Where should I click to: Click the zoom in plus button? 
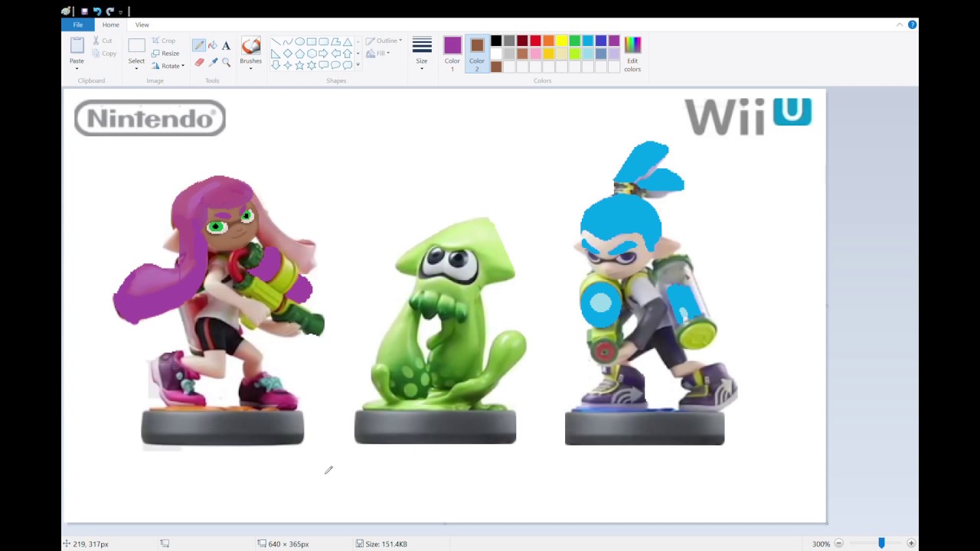[911, 543]
